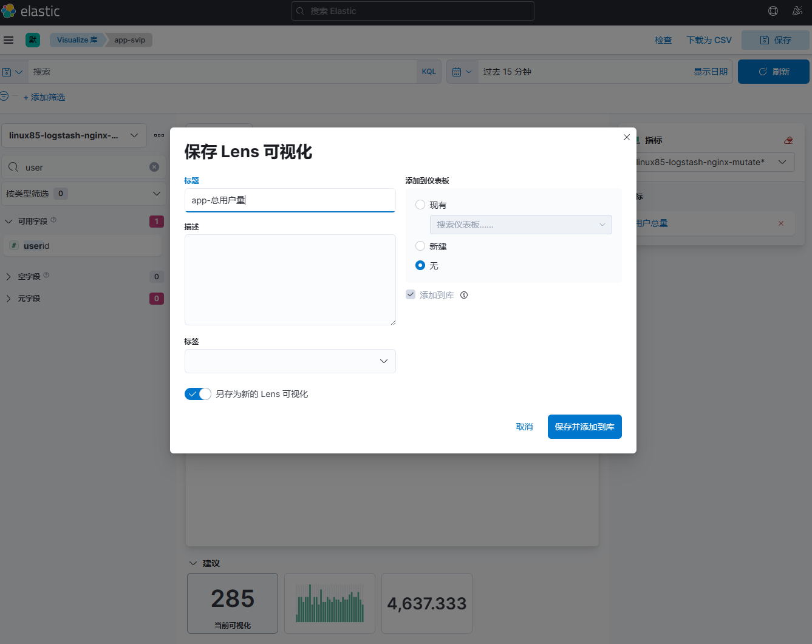Click the 描述 description text area
Image resolution: width=812 pixels, height=644 pixels.
tap(290, 280)
